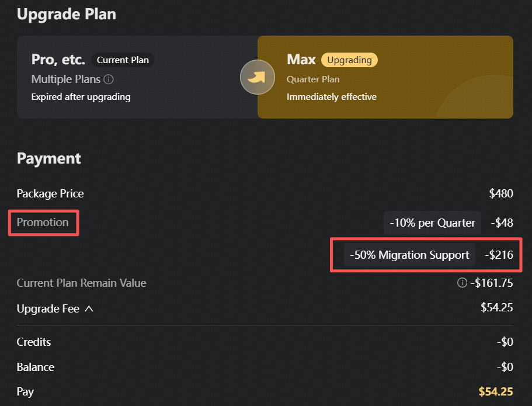Screen dimensions: 532x406
Task: Select the Max Quarter Plan card
Action: pyautogui.click(x=385, y=77)
